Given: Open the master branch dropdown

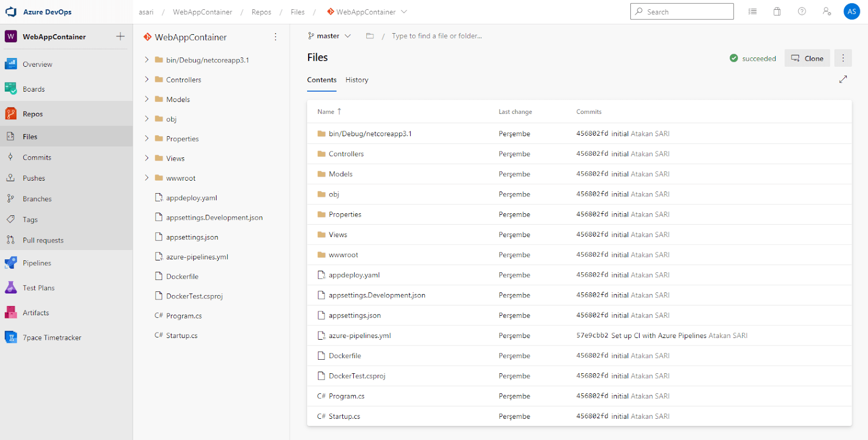Looking at the screenshot, I should pos(329,36).
